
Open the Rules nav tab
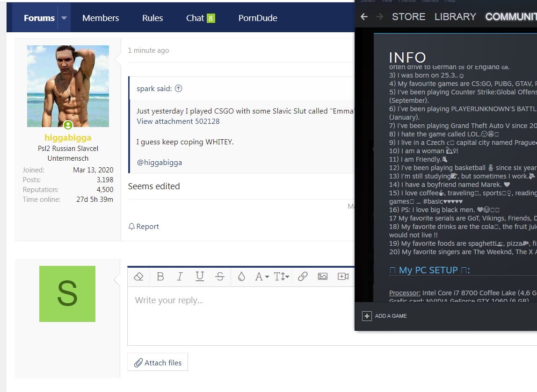pyautogui.click(x=152, y=18)
